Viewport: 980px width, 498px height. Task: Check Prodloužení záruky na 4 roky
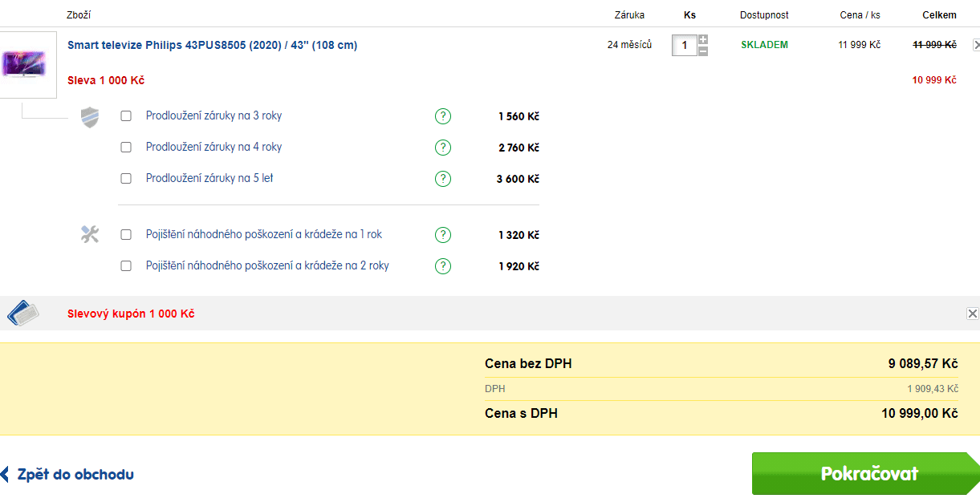point(126,148)
